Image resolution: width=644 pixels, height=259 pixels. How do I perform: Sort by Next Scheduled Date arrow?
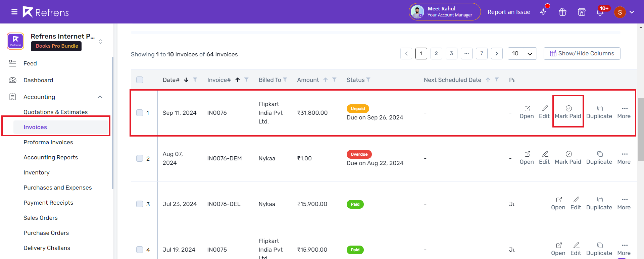[x=488, y=80]
